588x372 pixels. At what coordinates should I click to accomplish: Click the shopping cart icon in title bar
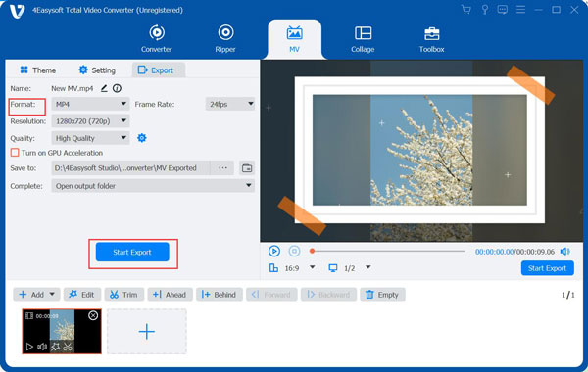(466, 10)
